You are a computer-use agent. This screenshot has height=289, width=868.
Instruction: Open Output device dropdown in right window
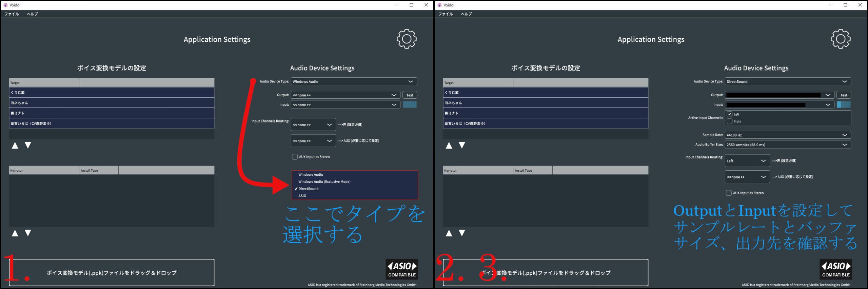780,95
